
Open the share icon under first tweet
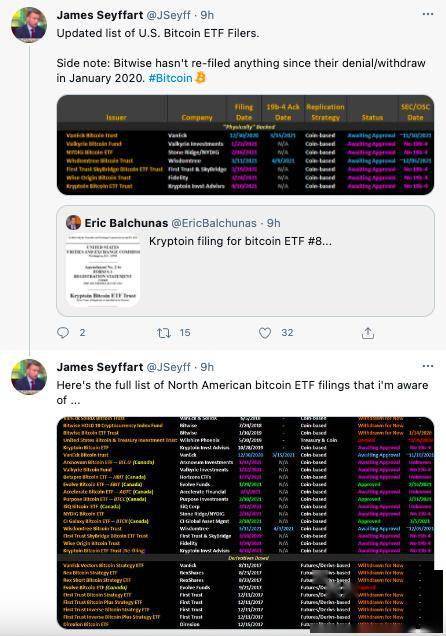368,333
